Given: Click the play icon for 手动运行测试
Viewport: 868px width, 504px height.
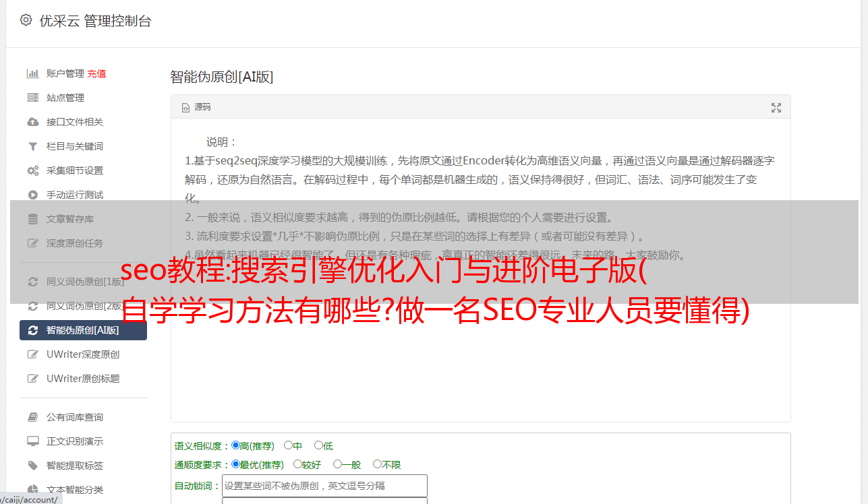Looking at the screenshot, I should tap(32, 195).
